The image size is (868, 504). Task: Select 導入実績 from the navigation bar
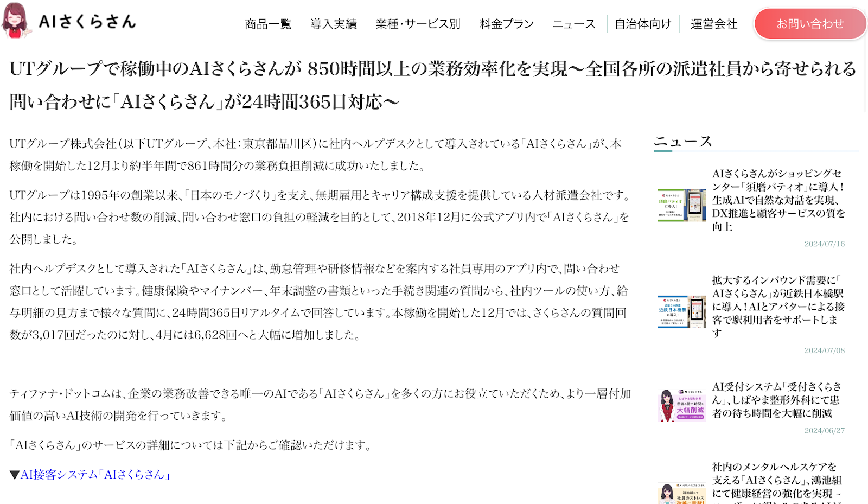pos(333,24)
